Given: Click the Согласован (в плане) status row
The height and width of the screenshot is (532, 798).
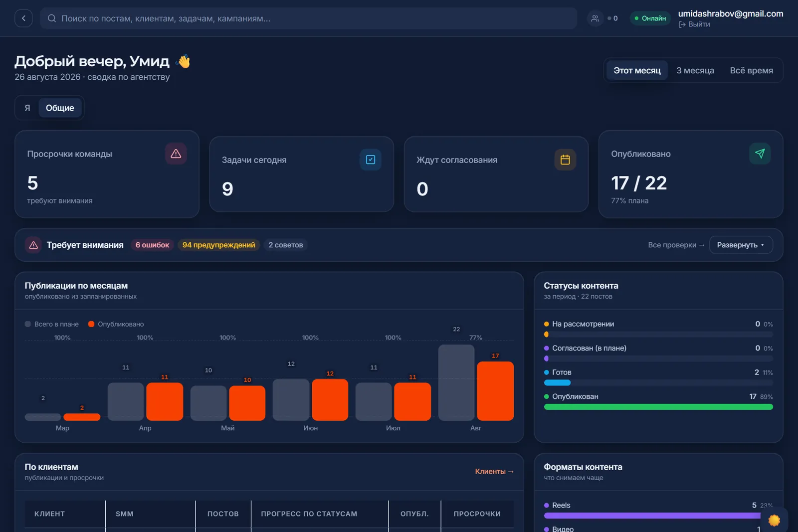Looking at the screenshot, I should pos(658,353).
